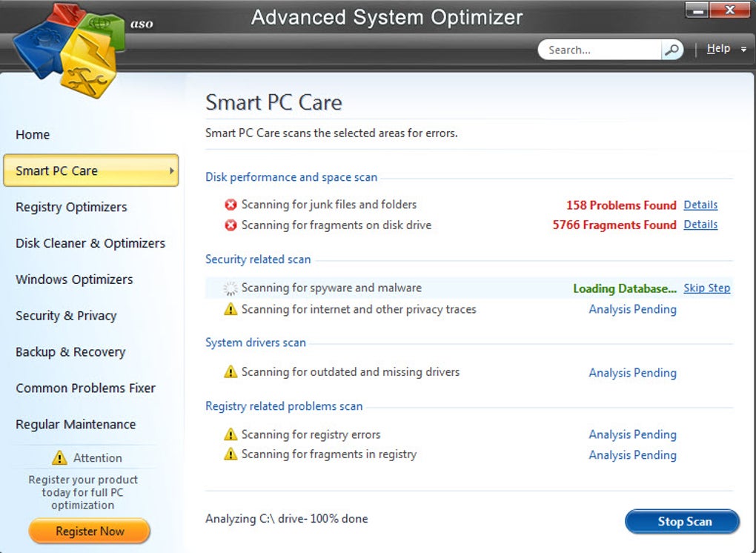Click the red error icon beside junk files scan

point(231,205)
